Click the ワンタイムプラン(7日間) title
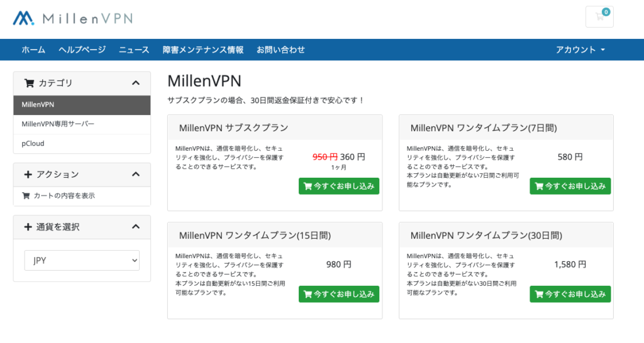The height and width of the screenshot is (343, 644). click(484, 128)
